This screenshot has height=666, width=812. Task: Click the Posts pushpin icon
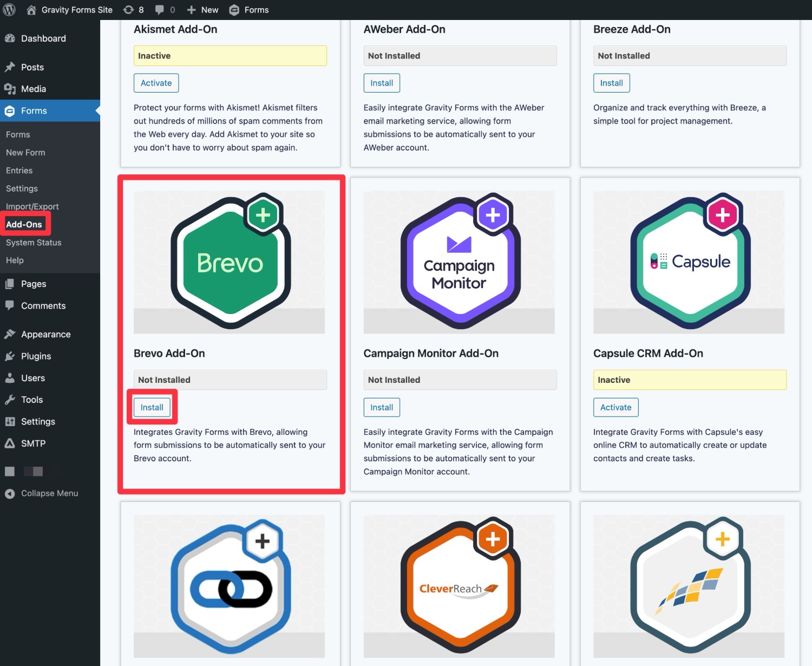[x=10, y=67]
